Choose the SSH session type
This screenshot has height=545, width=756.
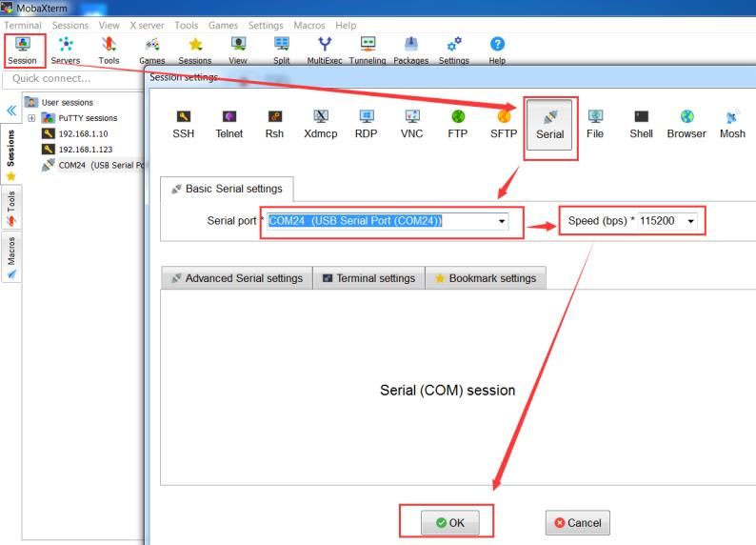point(183,124)
